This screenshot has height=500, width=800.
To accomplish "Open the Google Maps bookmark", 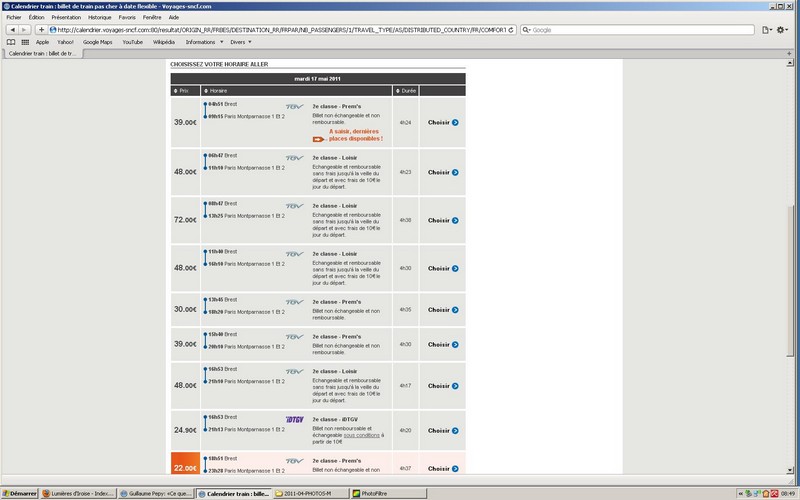I will point(97,42).
